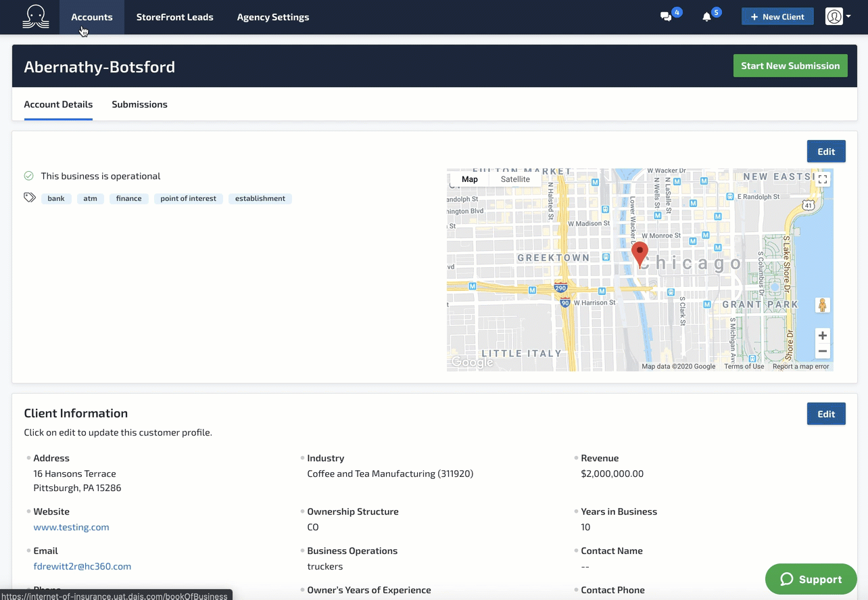Select the Account Details tab
Viewport: 868px width, 600px height.
click(x=58, y=104)
